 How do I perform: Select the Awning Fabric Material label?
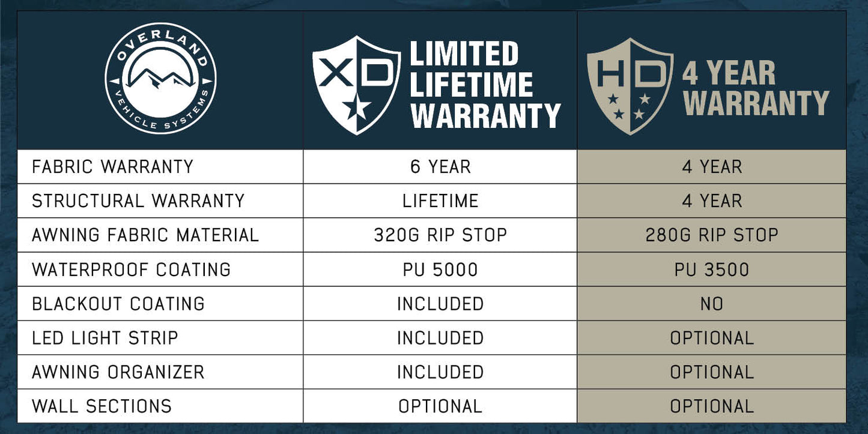(x=145, y=235)
